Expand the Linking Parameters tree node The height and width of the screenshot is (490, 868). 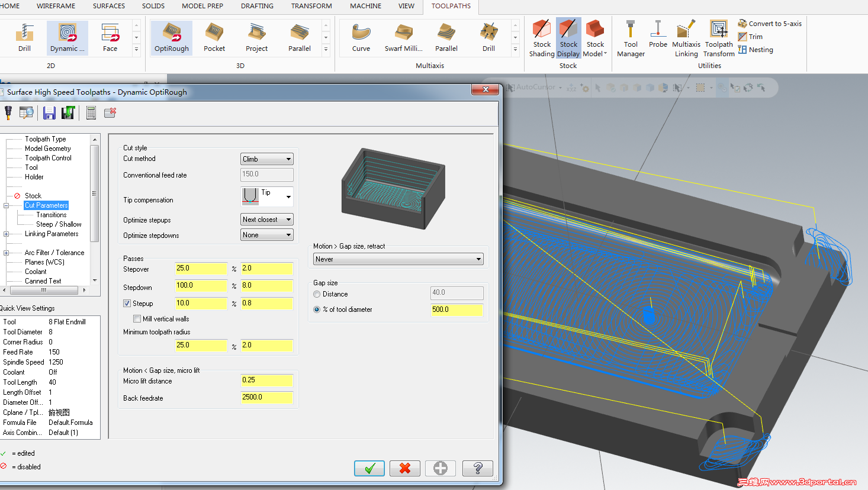(x=6, y=234)
